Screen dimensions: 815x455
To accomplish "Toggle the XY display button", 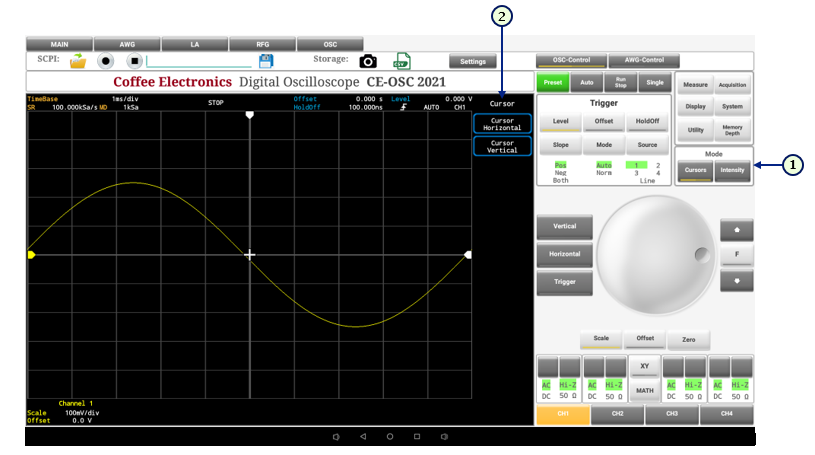I will (x=645, y=367).
